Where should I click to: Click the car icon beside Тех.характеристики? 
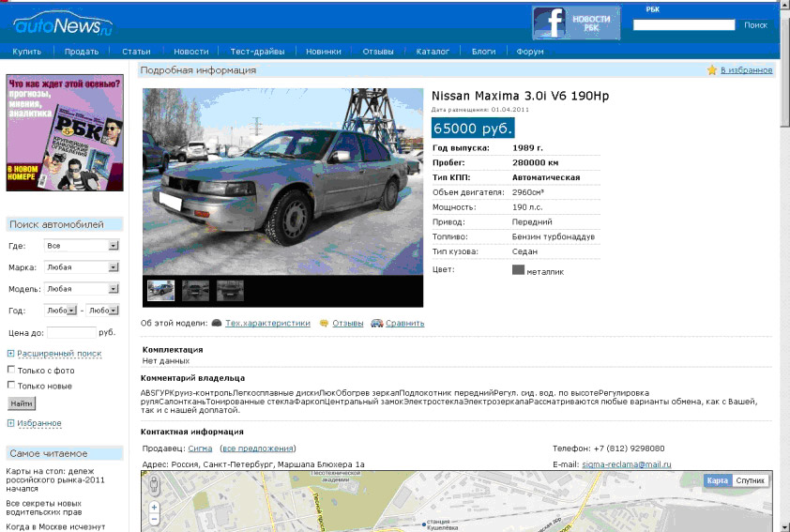click(x=217, y=323)
